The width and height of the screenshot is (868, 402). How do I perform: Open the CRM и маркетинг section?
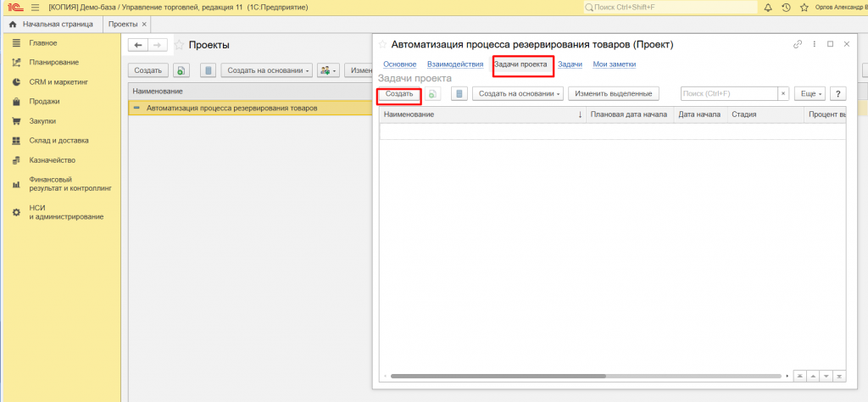click(x=58, y=82)
